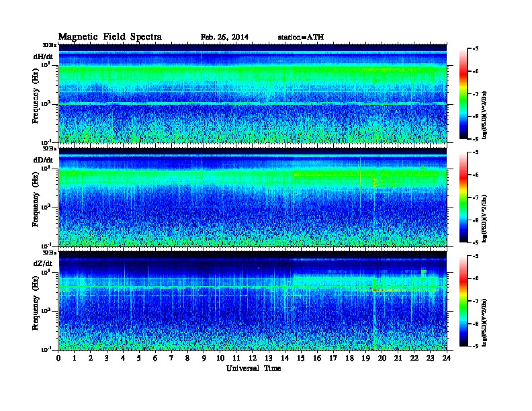This screenshot has width=532, height=411.
Task: Click the "-7" tick of dD/dt color scale
Action: pos(476,197)
